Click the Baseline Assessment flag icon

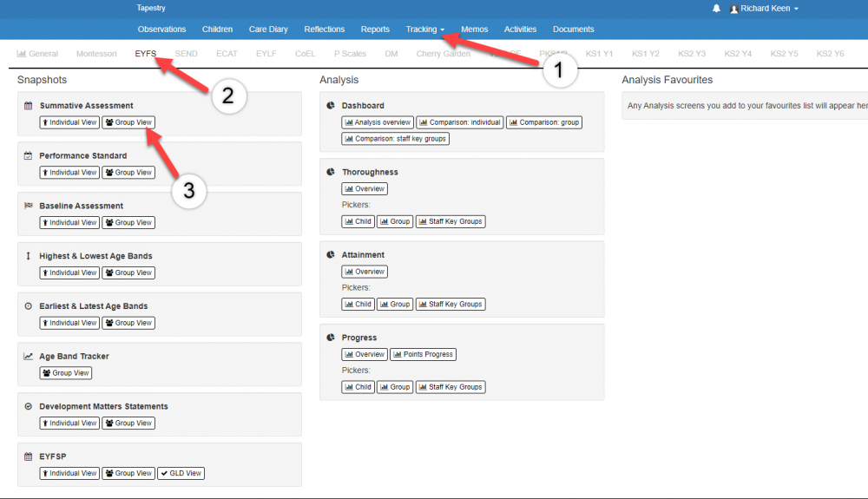click(28, 207)
